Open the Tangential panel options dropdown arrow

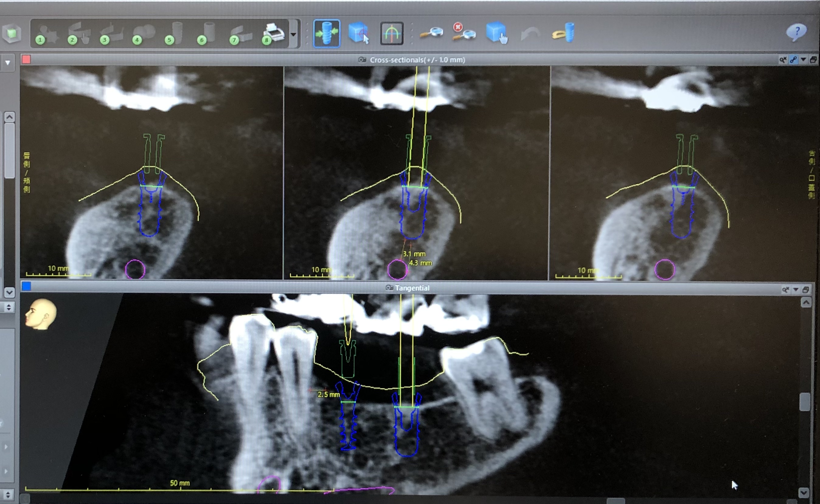tap(796, 289)
